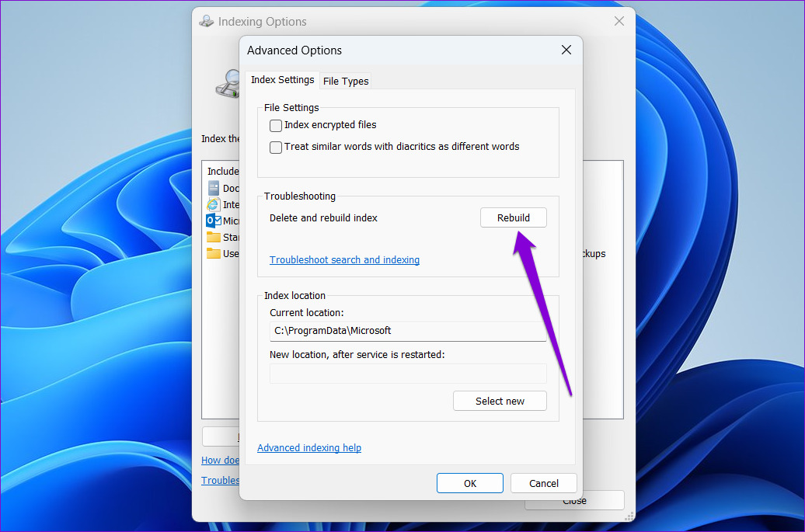805x532 pixels.
Task: Click the Current location path field
Action: (408, 331)
